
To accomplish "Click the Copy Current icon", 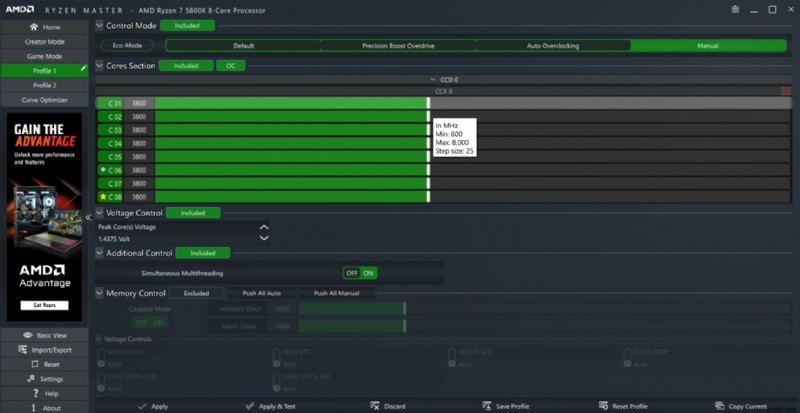I will 720,406.
